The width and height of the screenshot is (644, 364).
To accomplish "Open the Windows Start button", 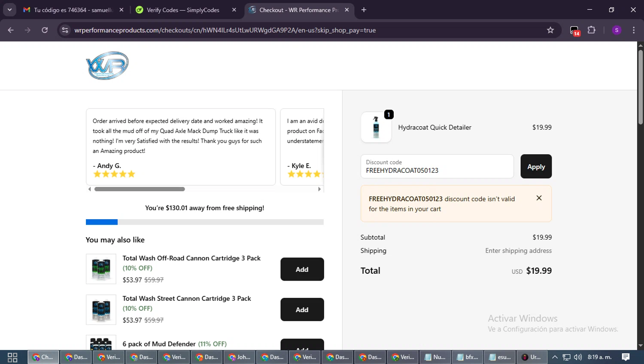I will click(x=12, y=357).
